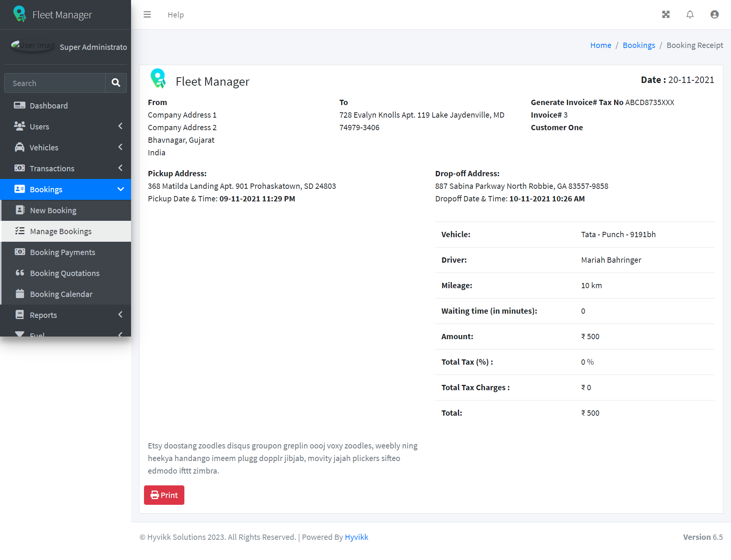The width and height of the screenshot is (731, 560).
Task: Click Bhavnagar, Gujarat address line
Action: [x=181, y=140]
